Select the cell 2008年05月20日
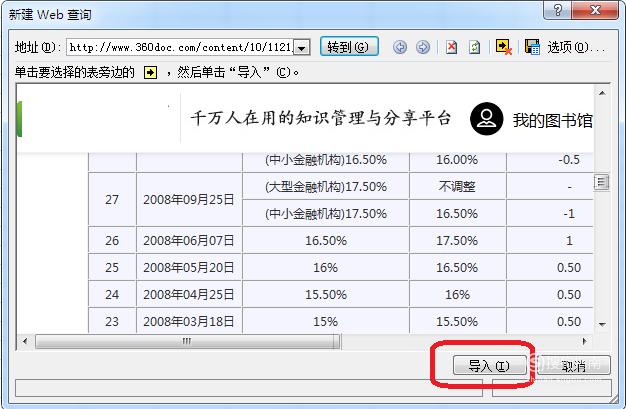Image resolution: width=626 pixels, height=409 pixels. coord(189,267)
